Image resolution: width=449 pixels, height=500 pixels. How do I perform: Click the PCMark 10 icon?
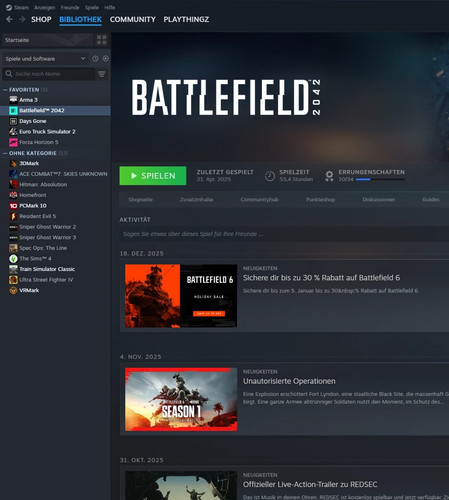(x=13, y=206)
